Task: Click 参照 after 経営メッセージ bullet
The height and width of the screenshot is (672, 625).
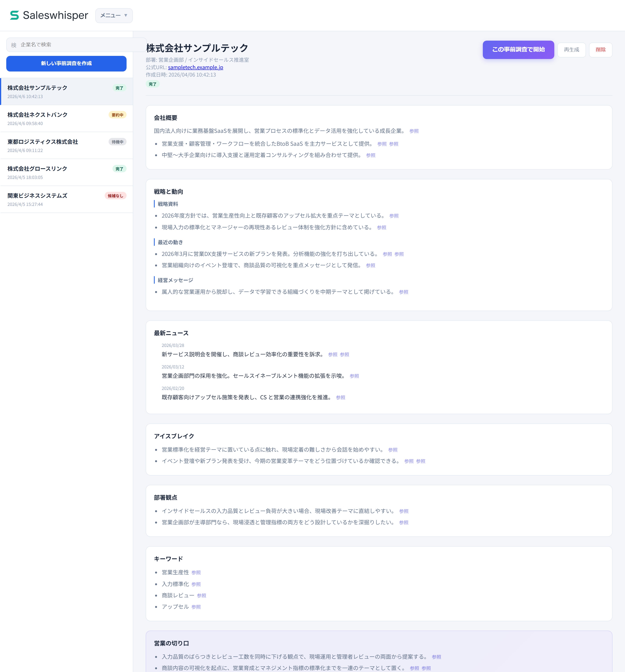Action: tap(403, 292)
